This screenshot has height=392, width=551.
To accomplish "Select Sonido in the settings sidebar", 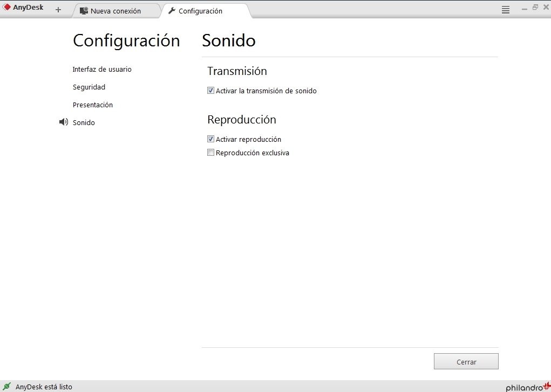I will [x=84, y=122].
